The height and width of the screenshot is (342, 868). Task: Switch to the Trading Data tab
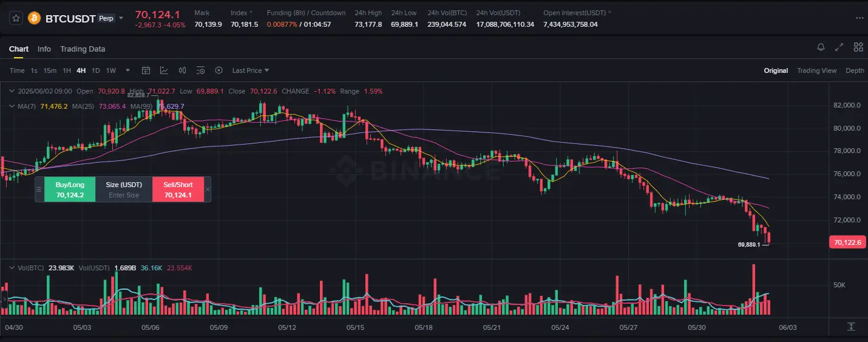[83, 49]
